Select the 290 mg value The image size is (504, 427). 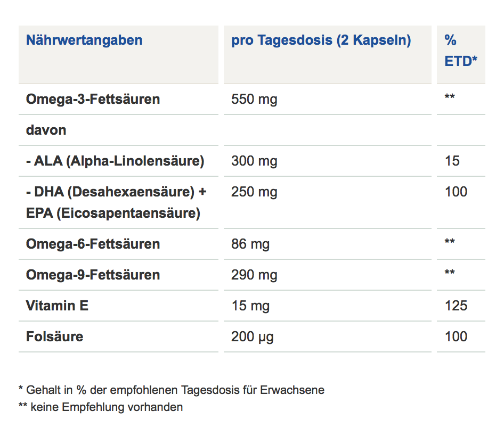(x=254, y=275)
